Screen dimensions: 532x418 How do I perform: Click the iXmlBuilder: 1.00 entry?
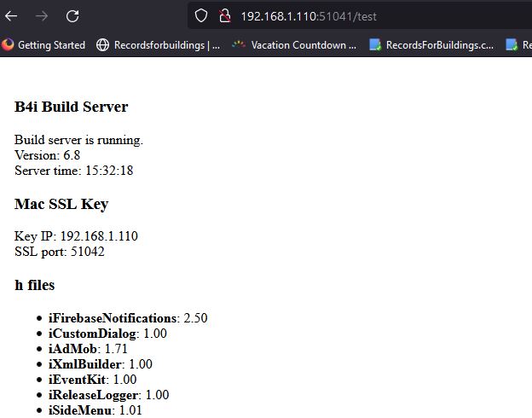point(101,364)
